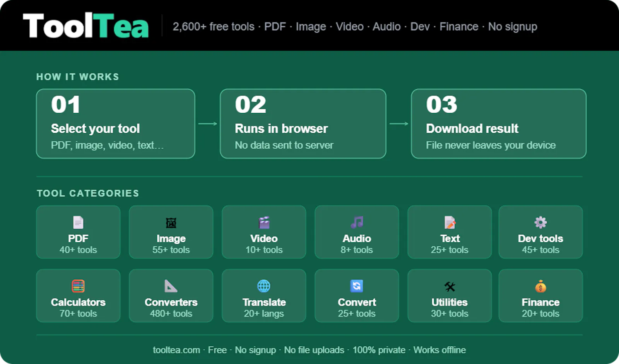Image resolution: width=619 pixels, height=364 pixels.
Task: Click '8+ tools' under Audio
Action: [357, 250]
